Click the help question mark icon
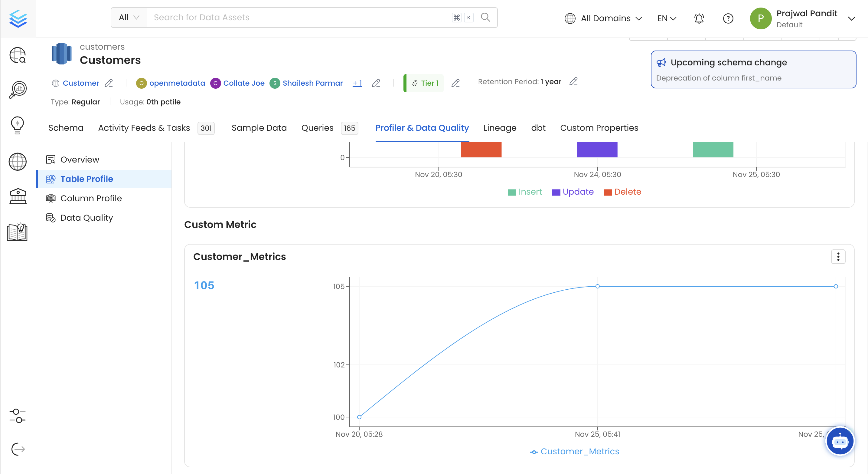Image resolution: width=868 pixels, height=474 pixels. (x=728, y=18)
